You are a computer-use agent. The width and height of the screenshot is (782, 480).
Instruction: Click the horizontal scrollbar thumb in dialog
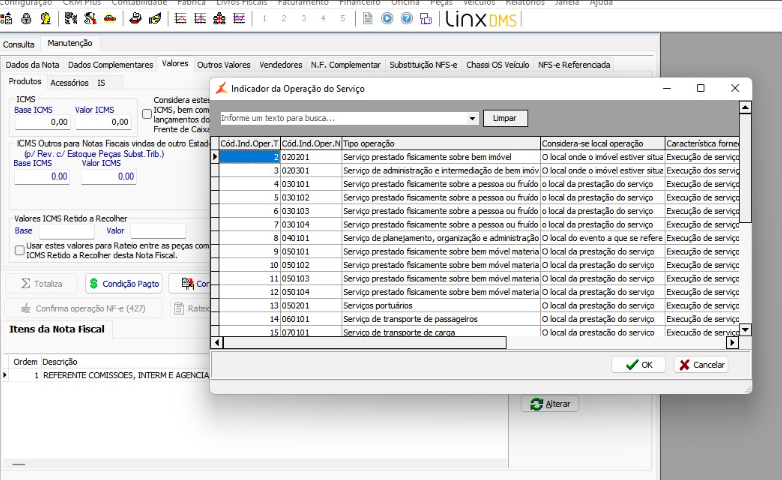coord(365,343)
